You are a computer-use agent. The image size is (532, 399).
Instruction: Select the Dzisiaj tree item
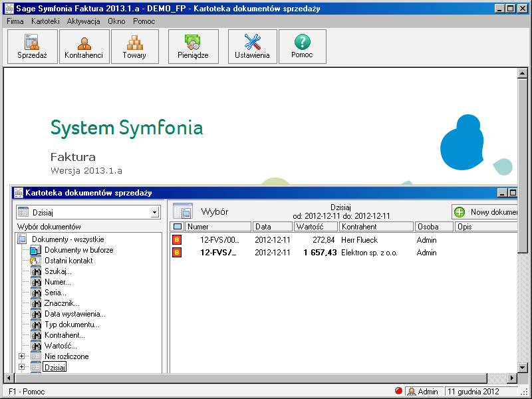[x=55, y=367]
